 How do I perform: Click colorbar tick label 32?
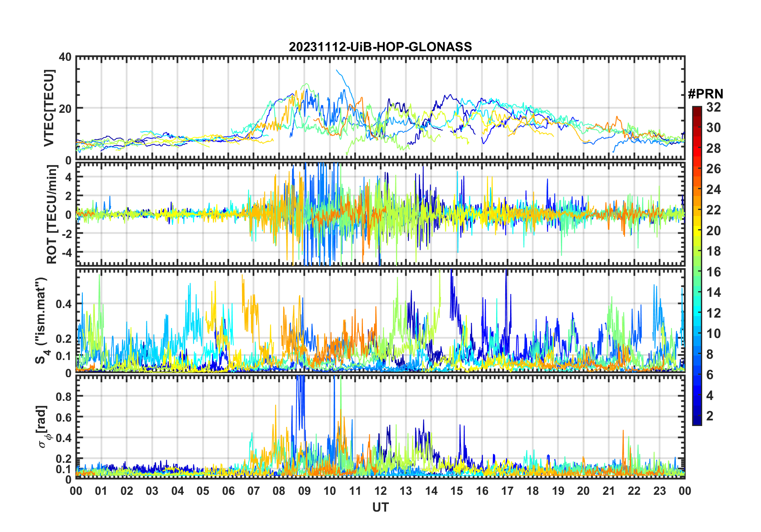[x=713, y=107]
